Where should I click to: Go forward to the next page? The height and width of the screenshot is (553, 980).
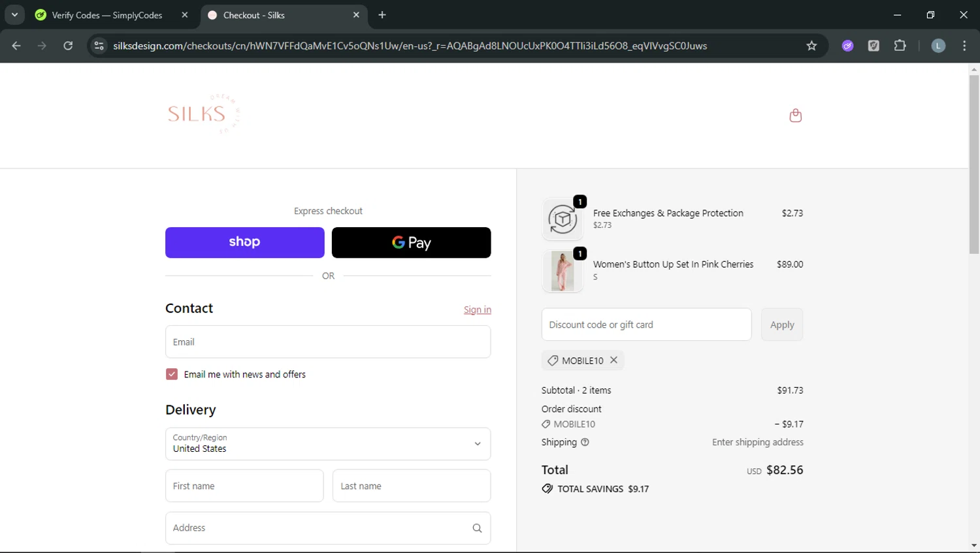tap(42, 46)
